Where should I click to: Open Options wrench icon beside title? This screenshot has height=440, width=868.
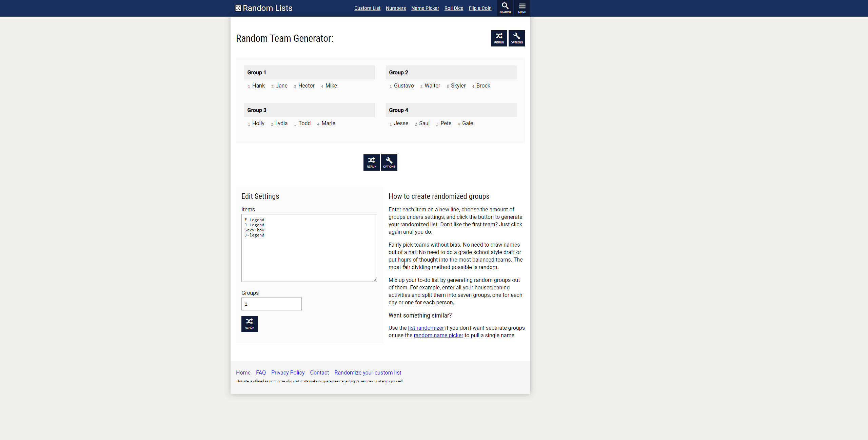pos(516,38)
